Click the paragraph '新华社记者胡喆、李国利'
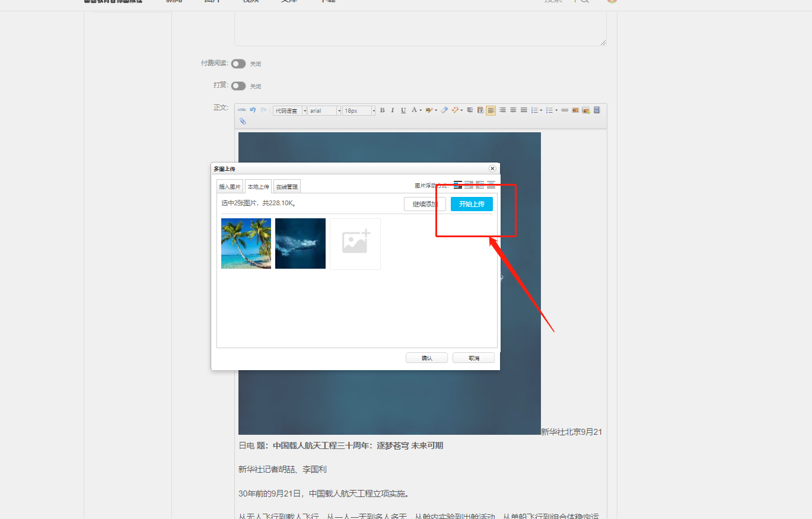This screenshot has height=519, width=812. click(x=282, y=469)
